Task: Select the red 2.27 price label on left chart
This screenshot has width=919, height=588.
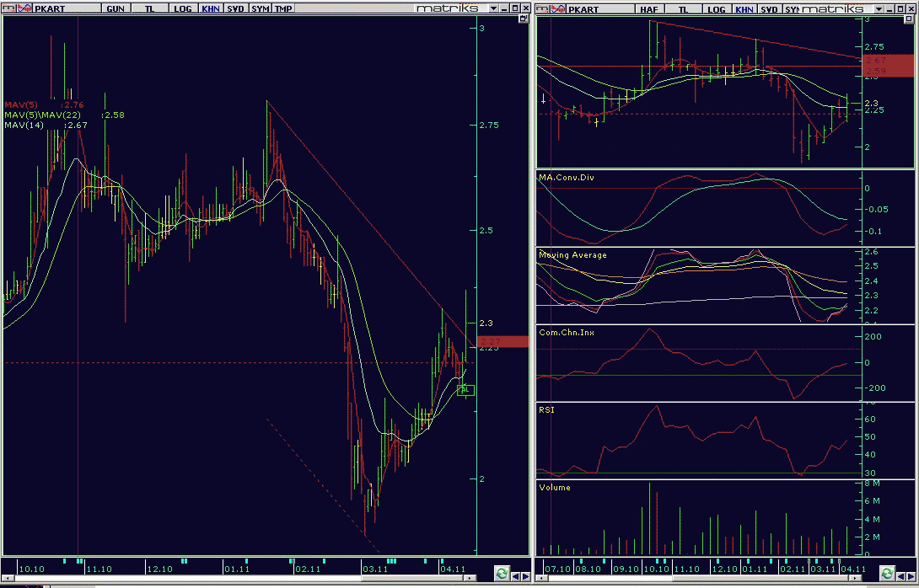Action: [x=502, y=341]
